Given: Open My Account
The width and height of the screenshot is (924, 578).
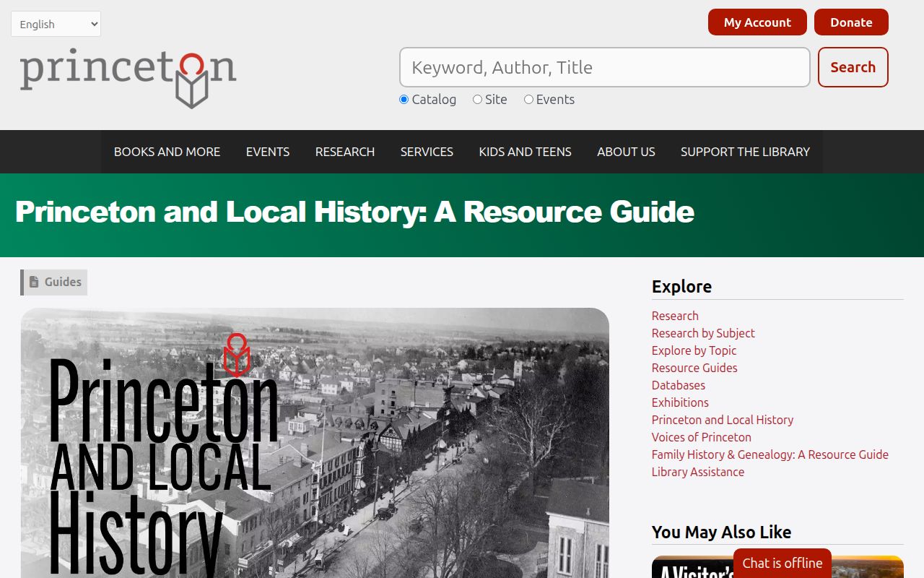Looking at the screenshot, I should tap(757, 22).
